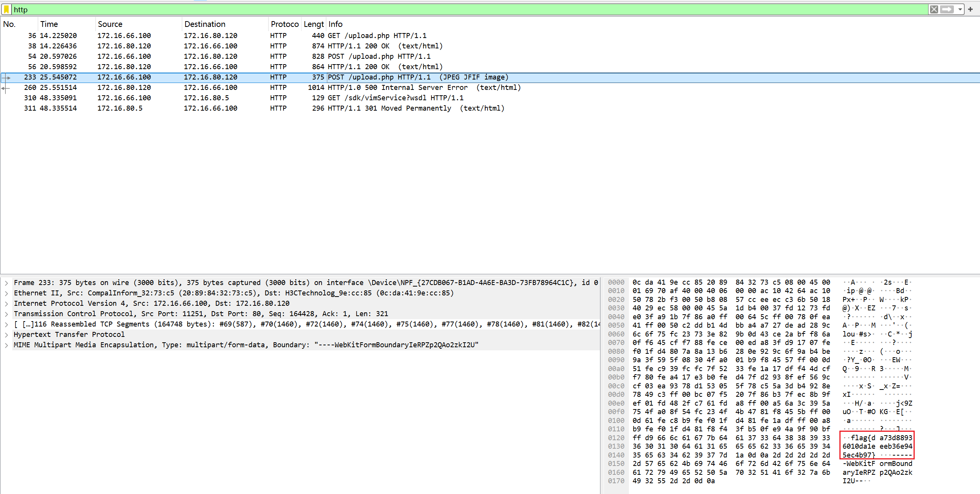The height and width of the screenshot is (494, 980).
Task: Add a filter button with plus
Action: [970, 9]
